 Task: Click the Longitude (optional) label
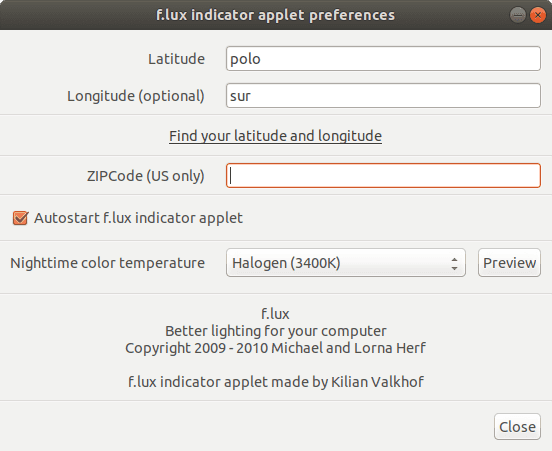pos(136,96)
